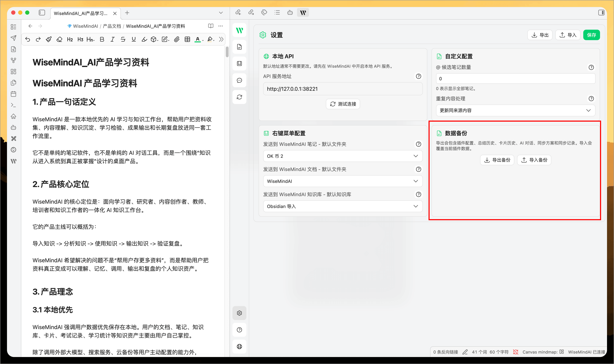The height and width of the screenshot is (364, 614).
Task: Click the crossed tools icon in ribbon
Action: tap(13, 139)
